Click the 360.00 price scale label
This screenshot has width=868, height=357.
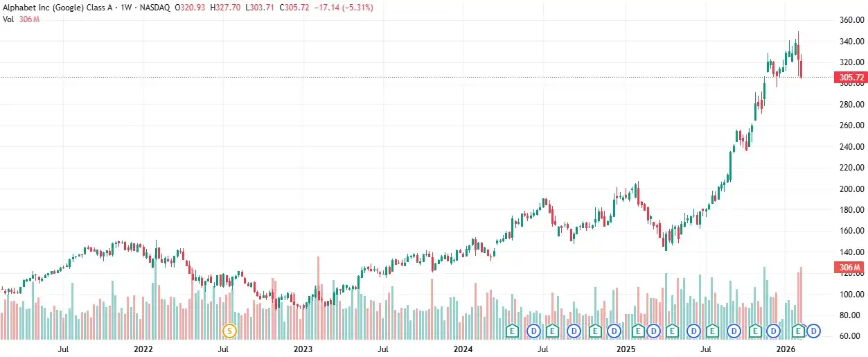(x=851, y=20)
